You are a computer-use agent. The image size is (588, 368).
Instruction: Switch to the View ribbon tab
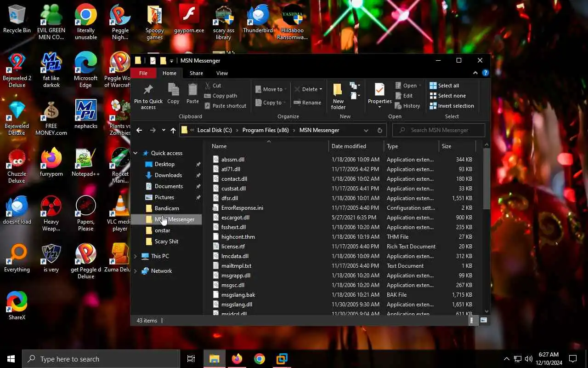[222, 73]
